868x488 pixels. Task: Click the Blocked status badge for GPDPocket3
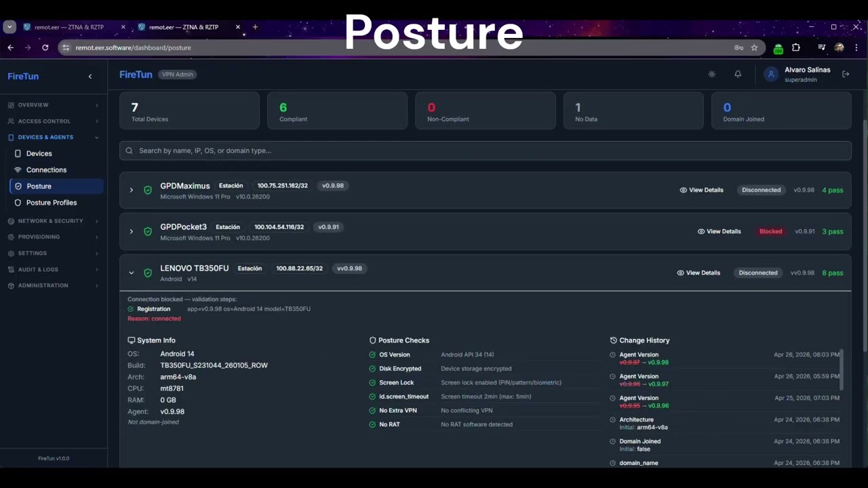[x=770, y=232]
